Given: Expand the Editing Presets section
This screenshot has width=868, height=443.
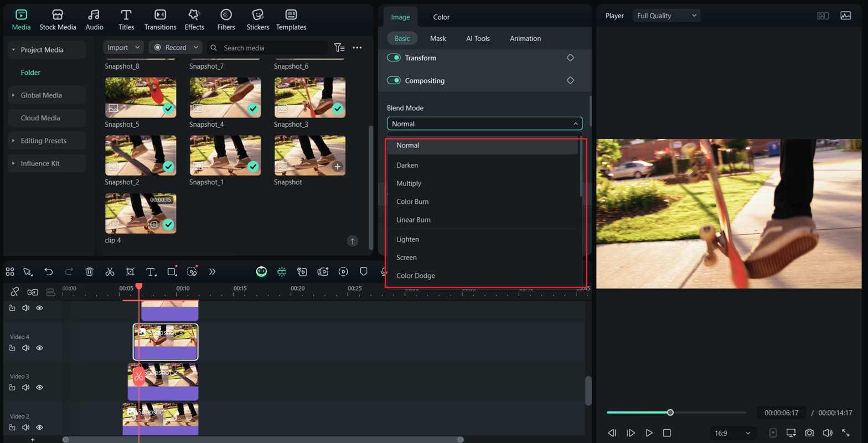Looking at the screenshot, I should (13, 141).
